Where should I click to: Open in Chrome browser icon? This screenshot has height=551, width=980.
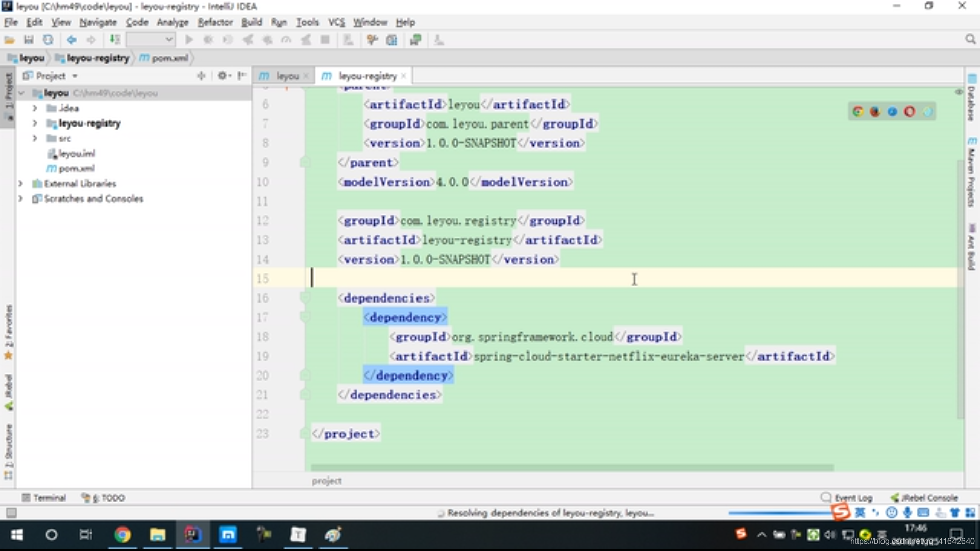pos(858,111)
